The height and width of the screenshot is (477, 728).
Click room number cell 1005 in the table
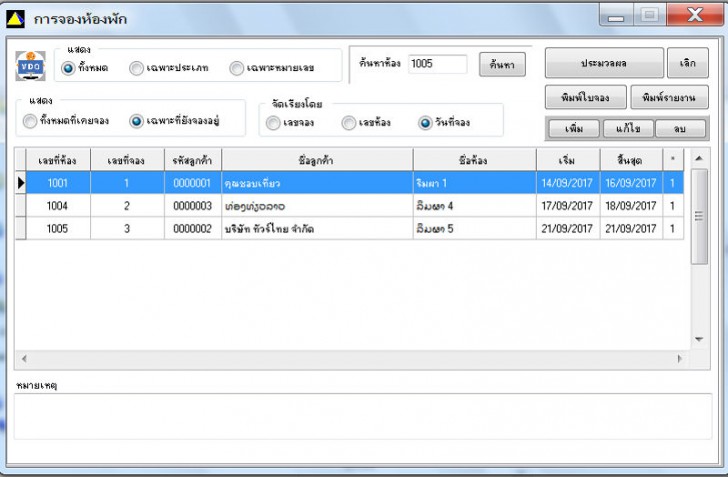[58, 229]
